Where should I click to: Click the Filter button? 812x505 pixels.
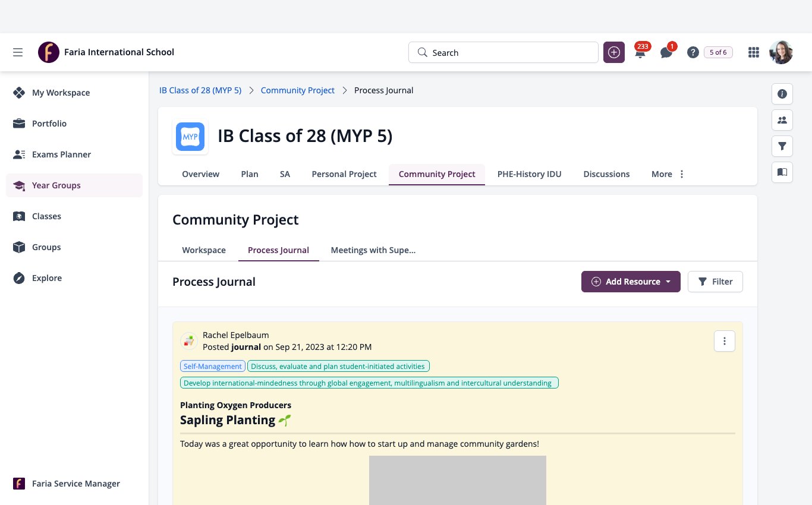715,282
